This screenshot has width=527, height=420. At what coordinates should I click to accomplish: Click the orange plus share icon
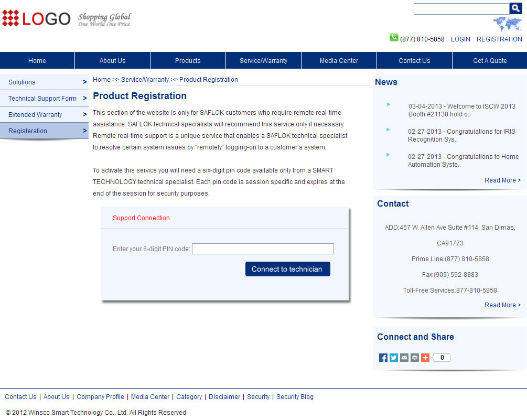point(425,358)
